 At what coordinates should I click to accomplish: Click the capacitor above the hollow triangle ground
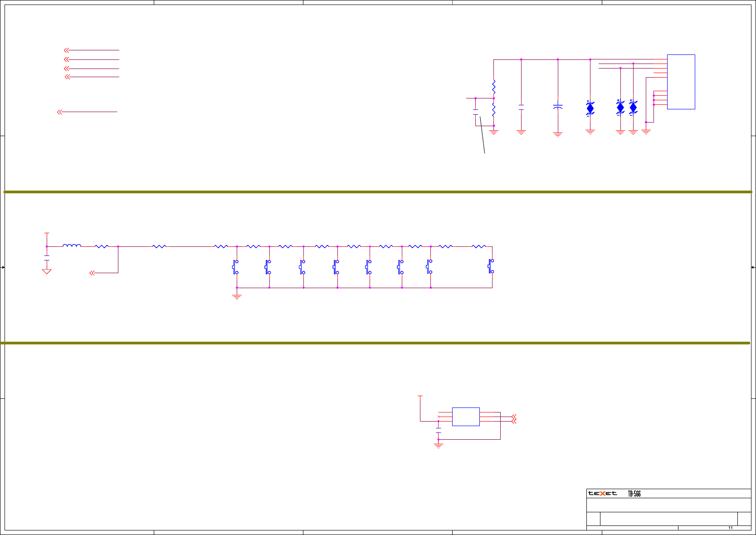coord(47,258)
